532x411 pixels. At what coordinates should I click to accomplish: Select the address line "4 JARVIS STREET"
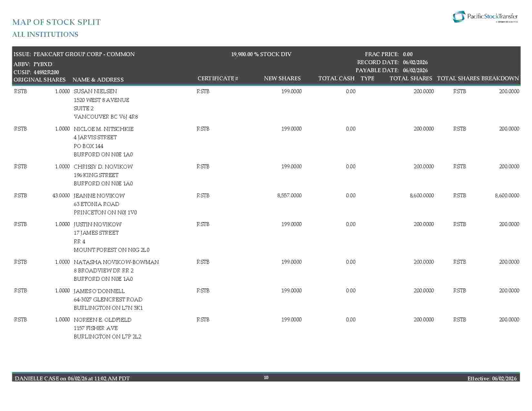click(95, 137)
